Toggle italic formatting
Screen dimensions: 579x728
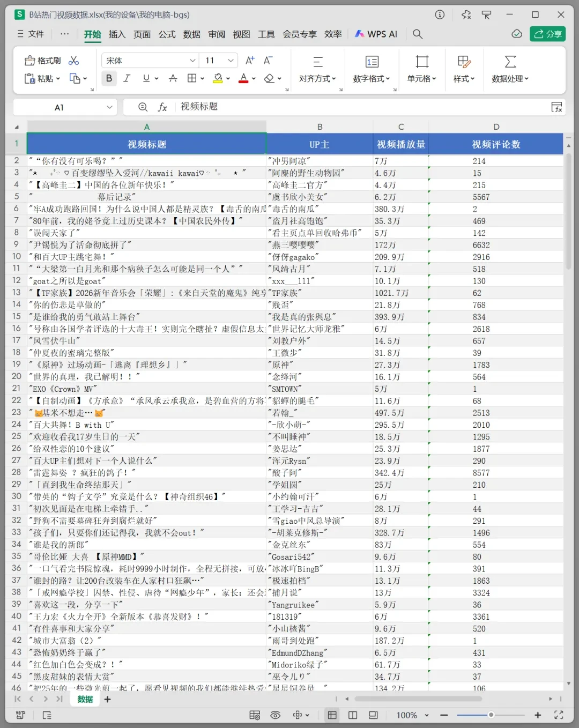click(127, 78)
